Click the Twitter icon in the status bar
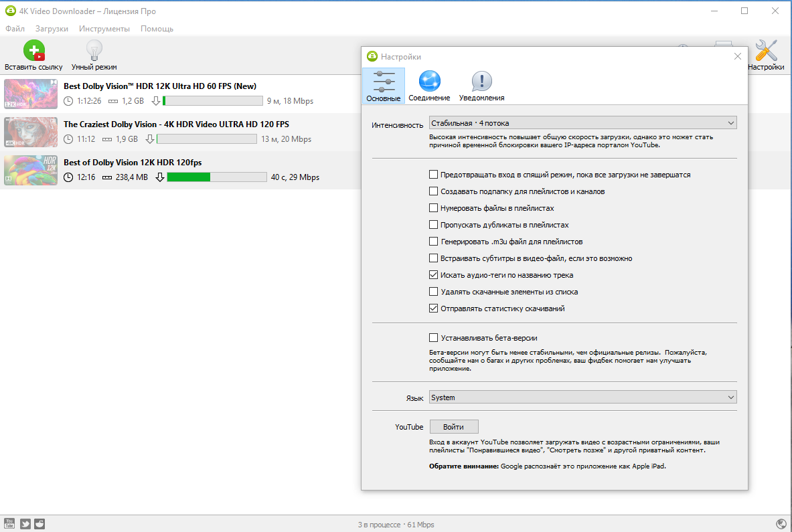This screenshot has height=532, width=792. pos(25,523)
